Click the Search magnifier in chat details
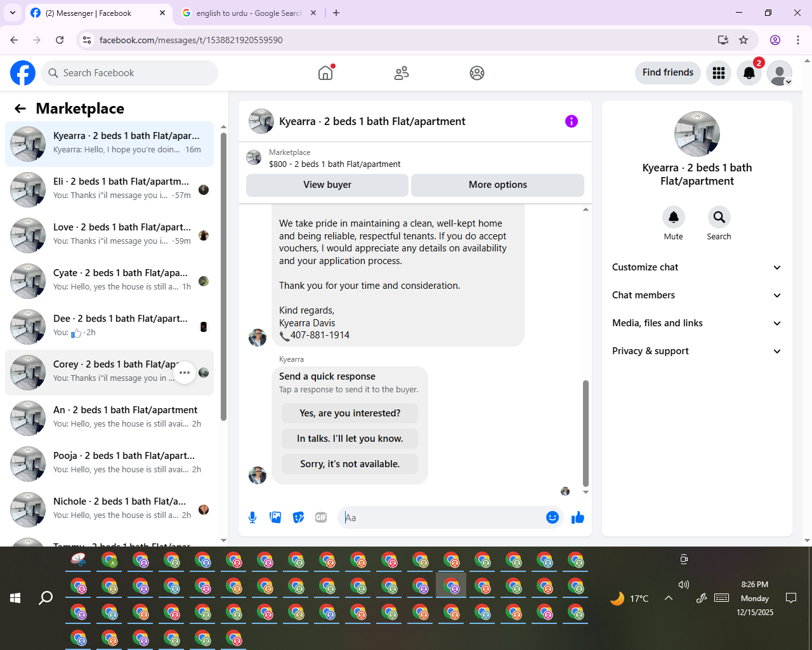The height and width of the screenshot is (650, 812). (x=719, y=217)
